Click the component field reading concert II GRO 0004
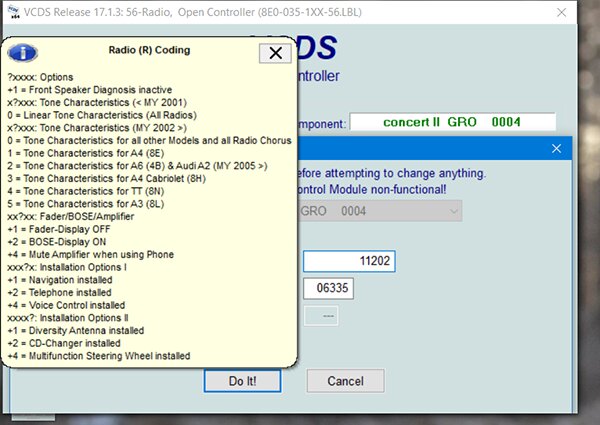Viewport: 600px width, 425px height. pyautogui.click(x=453, y=122)
